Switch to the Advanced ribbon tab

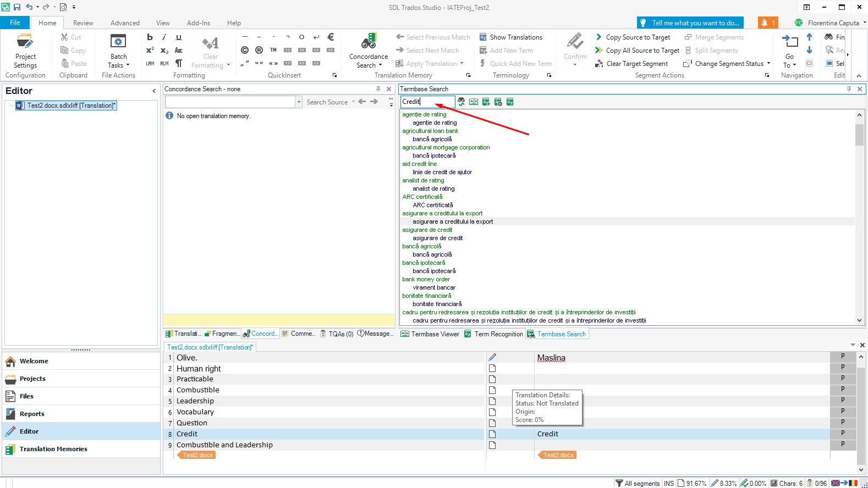(x=125, y=23)
